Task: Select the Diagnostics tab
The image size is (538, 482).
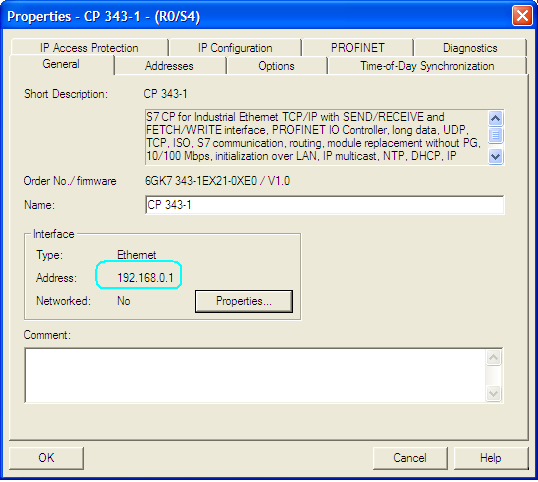Action: [470, 48]
